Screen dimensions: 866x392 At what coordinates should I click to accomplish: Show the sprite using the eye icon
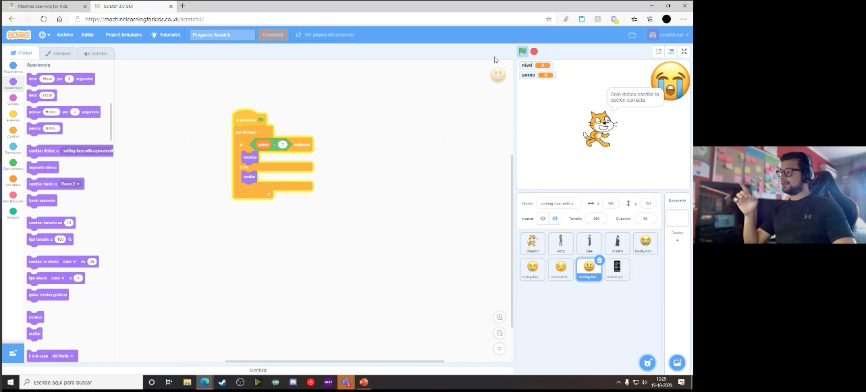pos(542,219)
